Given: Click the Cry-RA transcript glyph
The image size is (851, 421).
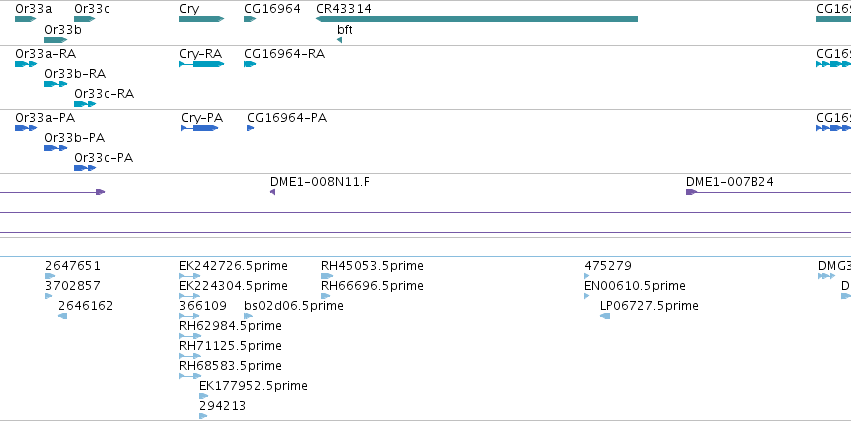Looking at the screenshot, I should (x=201, y=64).
